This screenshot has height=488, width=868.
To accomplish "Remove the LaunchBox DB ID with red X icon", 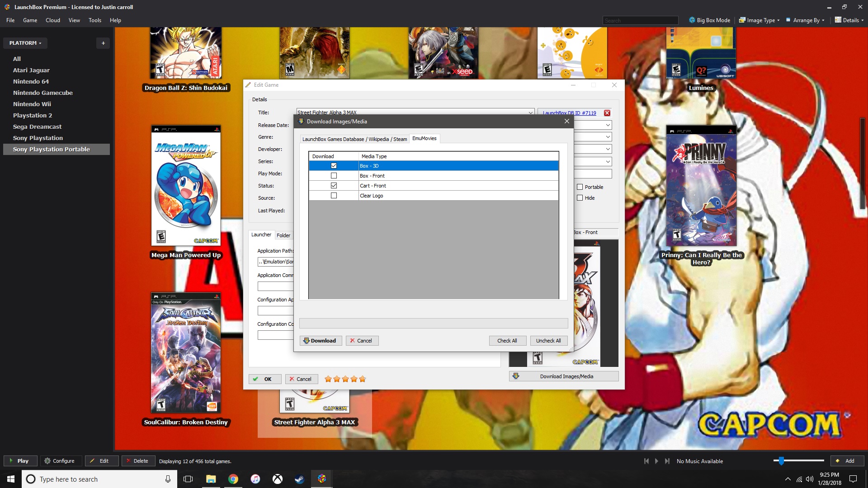I will (607, 113).
